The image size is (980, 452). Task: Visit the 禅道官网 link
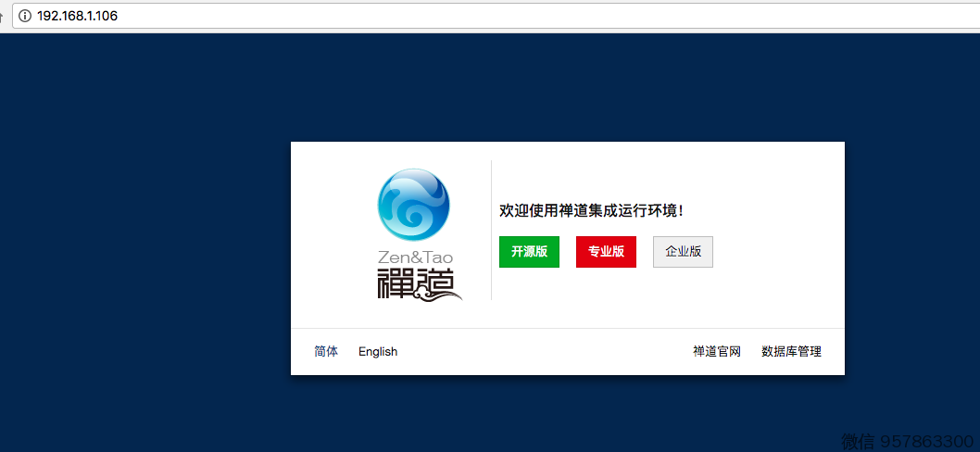(717, 351)
